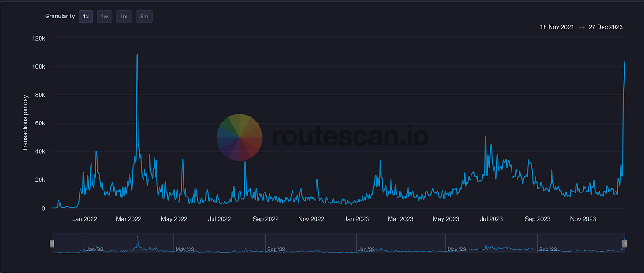Click the Jul 2023 x-axis label
The width and height of the screenshot is (644, 273).
pyautogui.click(x=491, y=219)
